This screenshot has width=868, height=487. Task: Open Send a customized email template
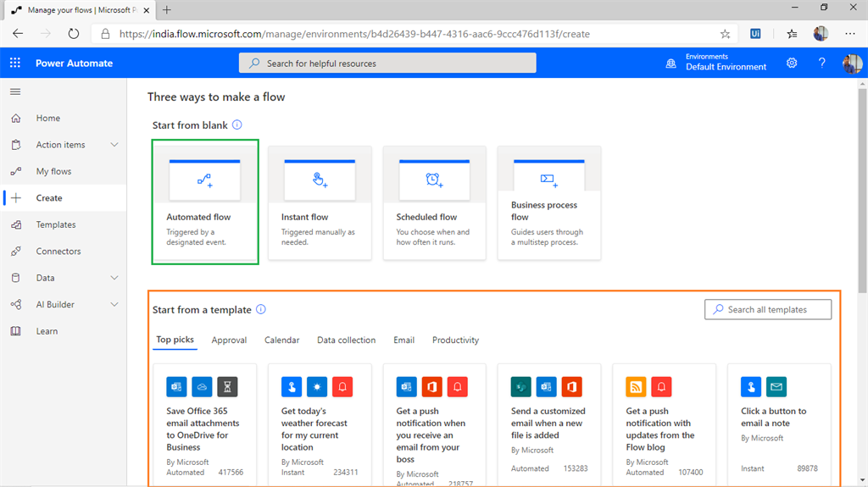[x=549, y=424]
